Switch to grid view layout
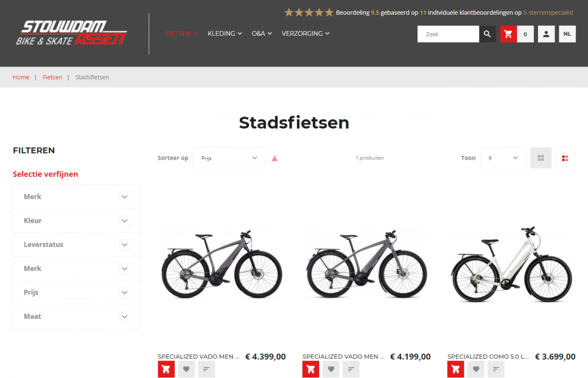The width and height of the screenshot is (588, 378). [541, 158]
